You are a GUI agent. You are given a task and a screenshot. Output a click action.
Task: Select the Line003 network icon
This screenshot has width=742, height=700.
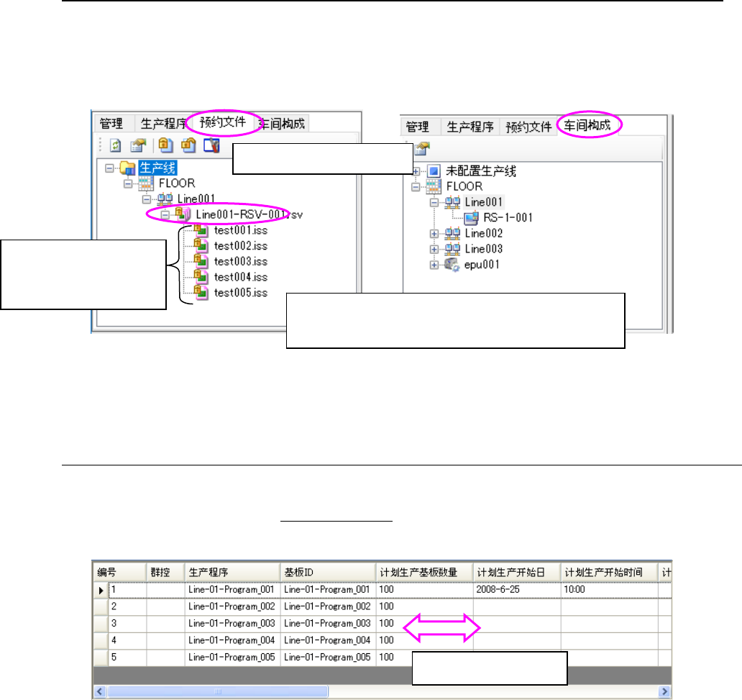pos(452,249)
